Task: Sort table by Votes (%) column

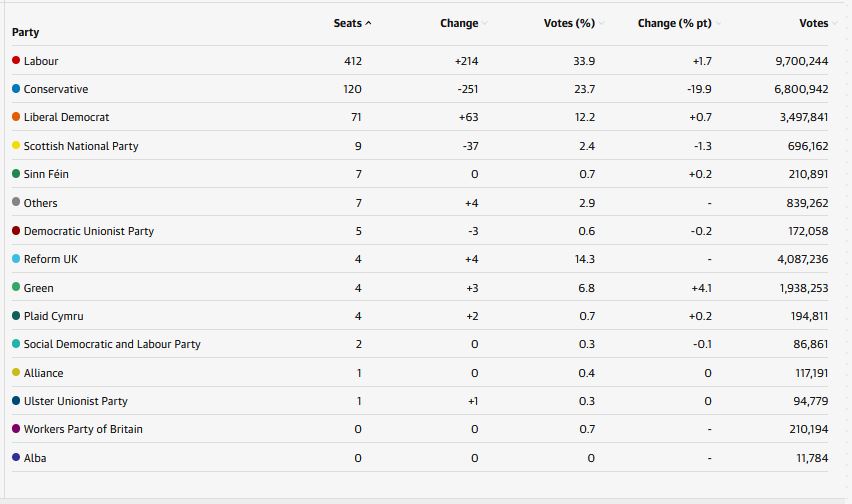Action: click(x=569, y=24)
